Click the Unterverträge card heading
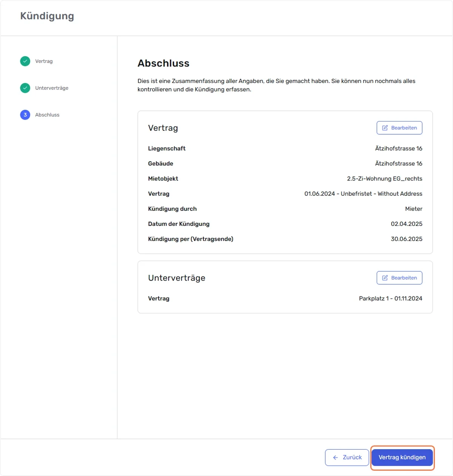The width and height of the screenshot is (453, 476). click(177, 278)
